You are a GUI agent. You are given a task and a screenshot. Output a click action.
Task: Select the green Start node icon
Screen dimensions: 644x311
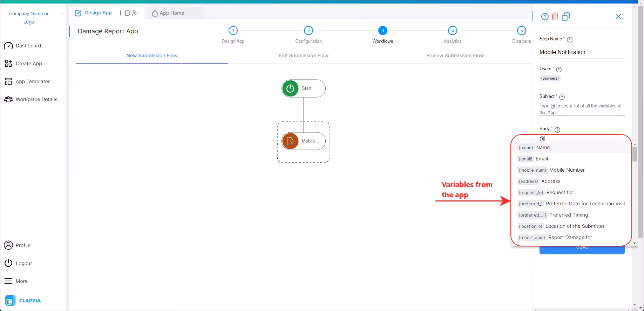pyautogui.click(x=290, y=88)
